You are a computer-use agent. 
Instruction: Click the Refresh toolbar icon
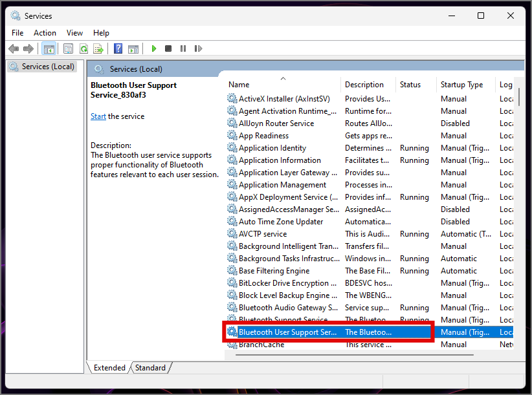coord(83,48)
